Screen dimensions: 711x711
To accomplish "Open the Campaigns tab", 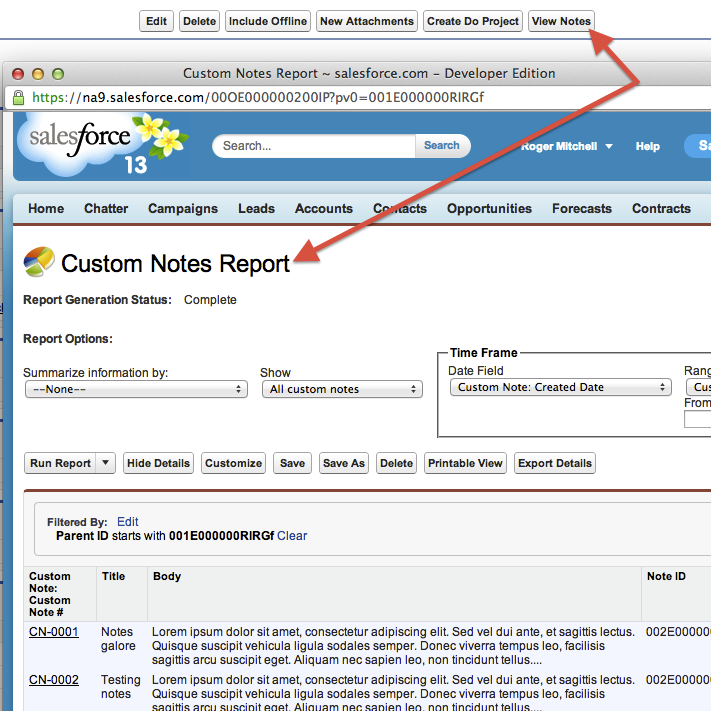I will pos(183,209).
